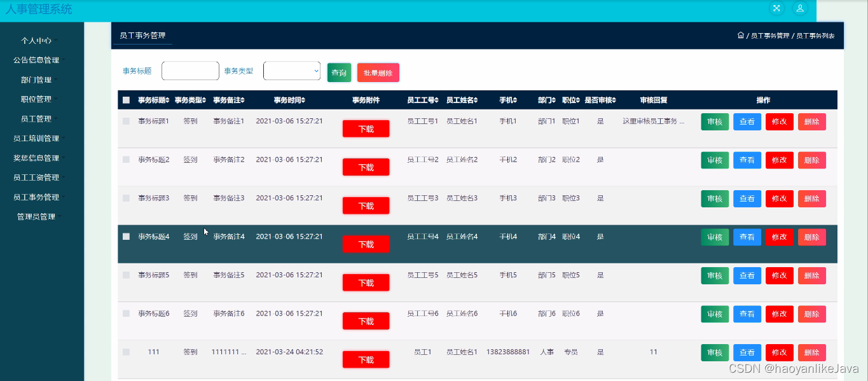The height and width of the screenshot is (381, 868).
Task: Click the 员工工号2 cell
Action: tap(423, 160)
